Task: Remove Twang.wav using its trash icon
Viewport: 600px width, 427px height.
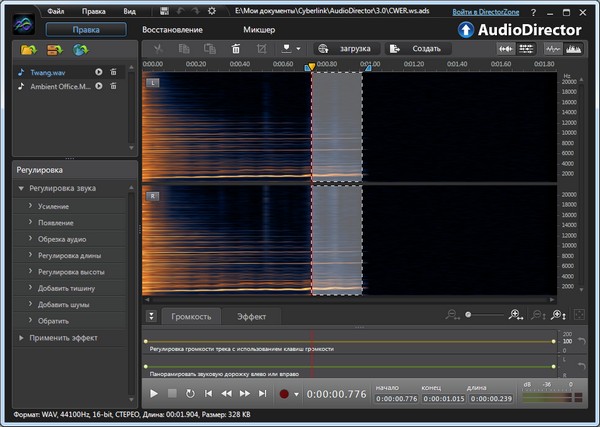Action: [113, 72]
